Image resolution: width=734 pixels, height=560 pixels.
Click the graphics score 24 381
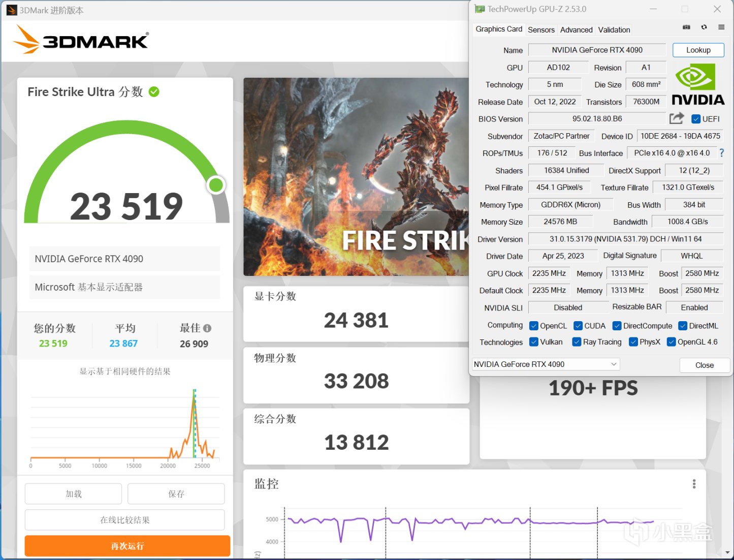[x=356, y=320]
